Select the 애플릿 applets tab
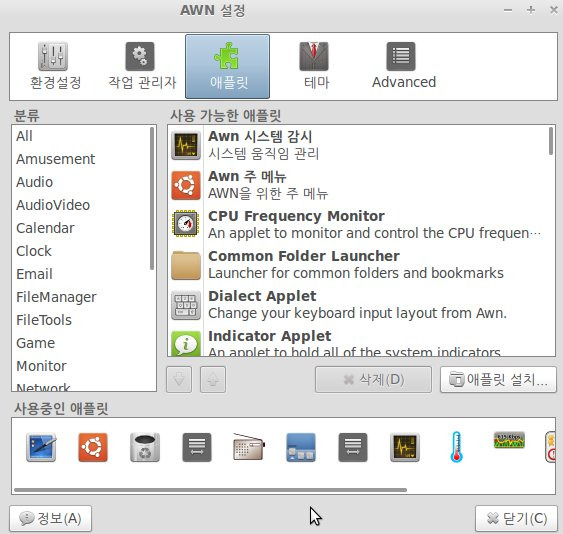 pos(227,66)
